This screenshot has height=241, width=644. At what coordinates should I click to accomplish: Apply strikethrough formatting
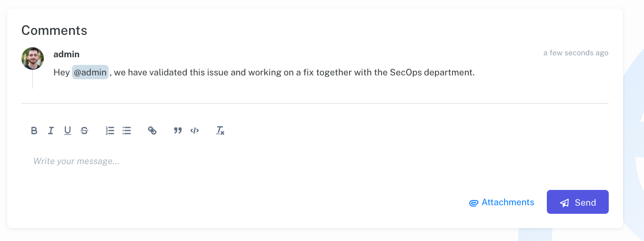(84, 130)
